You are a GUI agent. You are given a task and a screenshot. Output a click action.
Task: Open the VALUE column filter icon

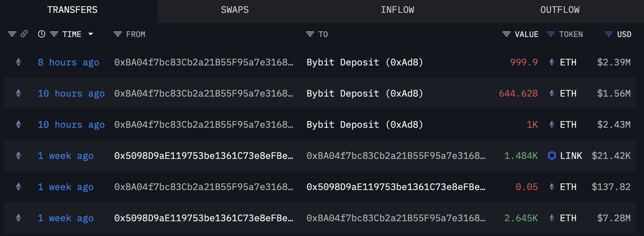tap(507, 34)
